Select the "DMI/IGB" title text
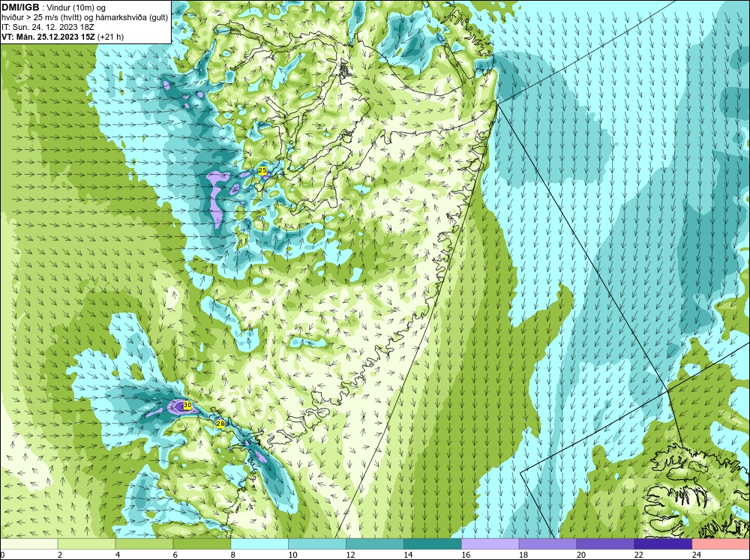The height and width of the screenshot is (560, 750). tap(20, 7)
